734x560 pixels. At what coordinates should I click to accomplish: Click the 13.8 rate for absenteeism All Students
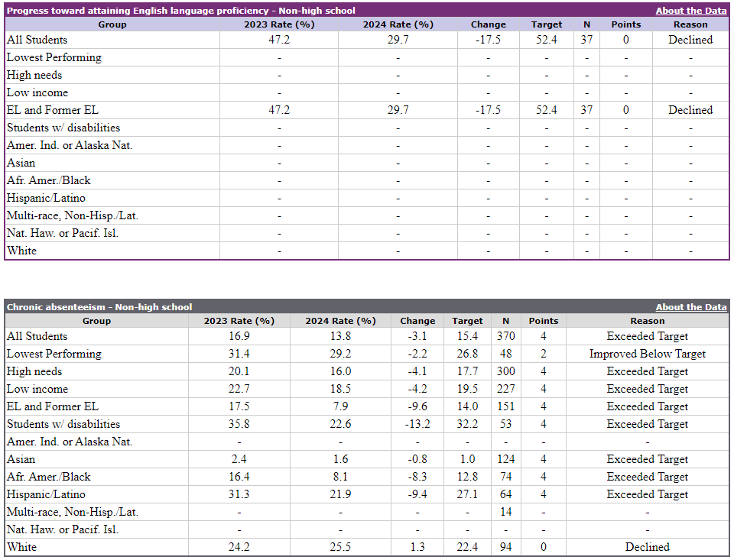(340, 336)
